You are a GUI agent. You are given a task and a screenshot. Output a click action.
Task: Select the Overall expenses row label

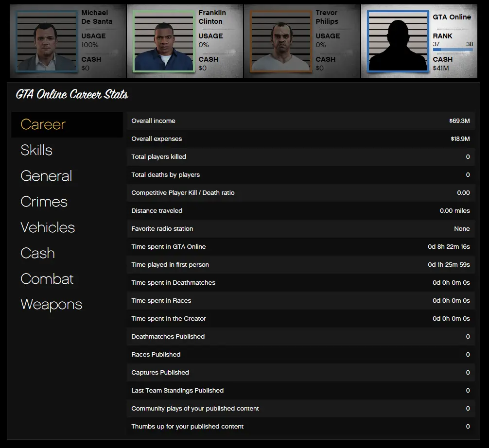click(x=157, y=139)
